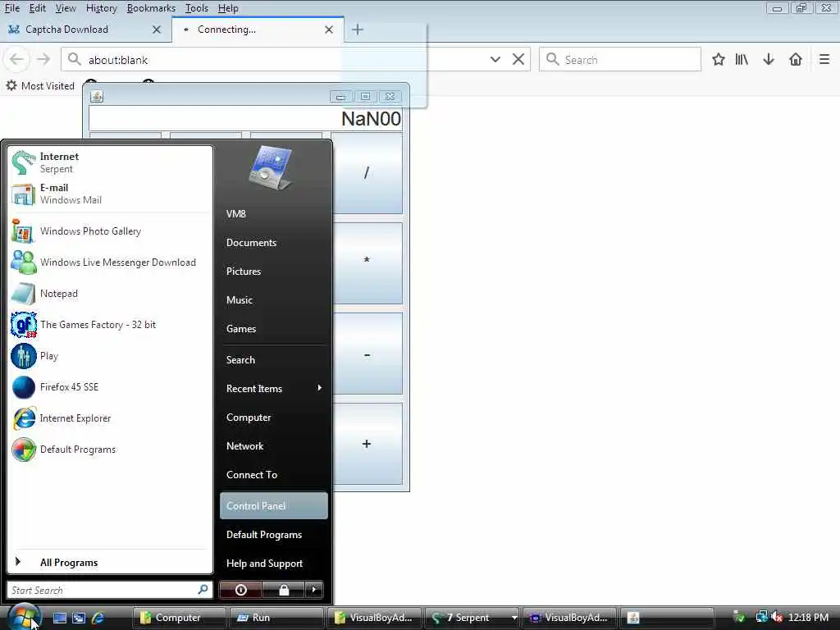Click the Start menu power button

tap(240, 590)
